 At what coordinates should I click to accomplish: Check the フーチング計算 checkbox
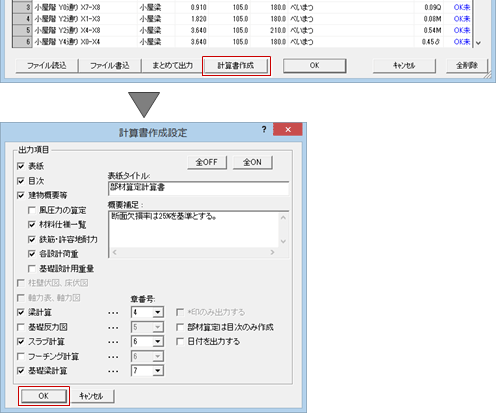point(21,356)
